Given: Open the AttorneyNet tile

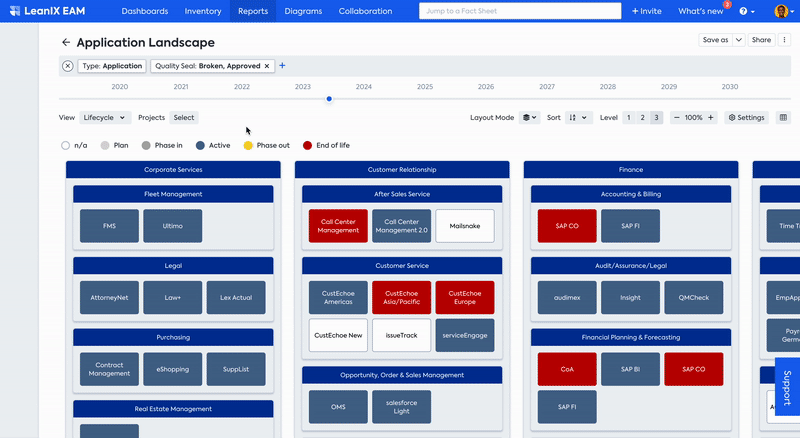Looking at the screenshot, I should pos(109,298).
